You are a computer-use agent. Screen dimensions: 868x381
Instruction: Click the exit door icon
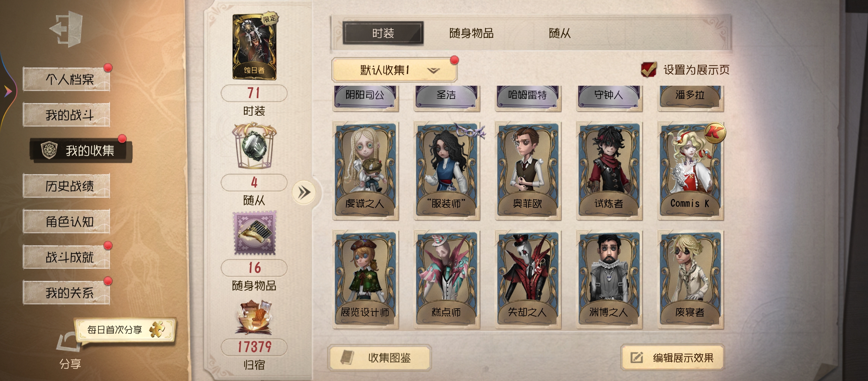(x=66, y=29)
